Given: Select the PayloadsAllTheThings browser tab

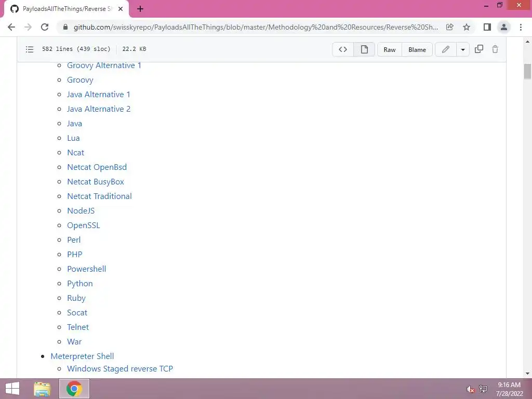Looking at the screenshot, I should 66,9.
